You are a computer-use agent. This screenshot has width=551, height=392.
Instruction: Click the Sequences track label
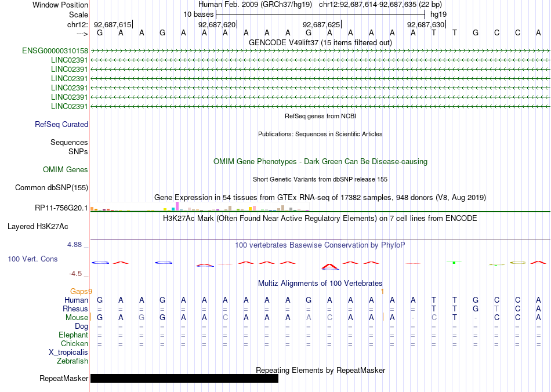click(69, 142)
